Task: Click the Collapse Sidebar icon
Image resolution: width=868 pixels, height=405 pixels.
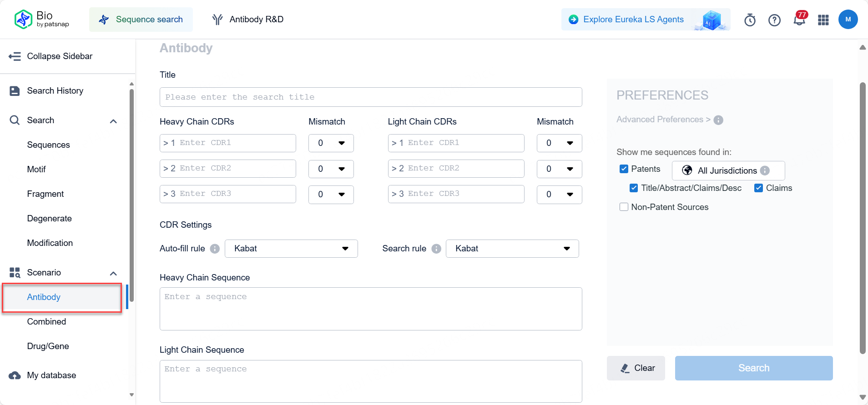Action: pos(15,56)
